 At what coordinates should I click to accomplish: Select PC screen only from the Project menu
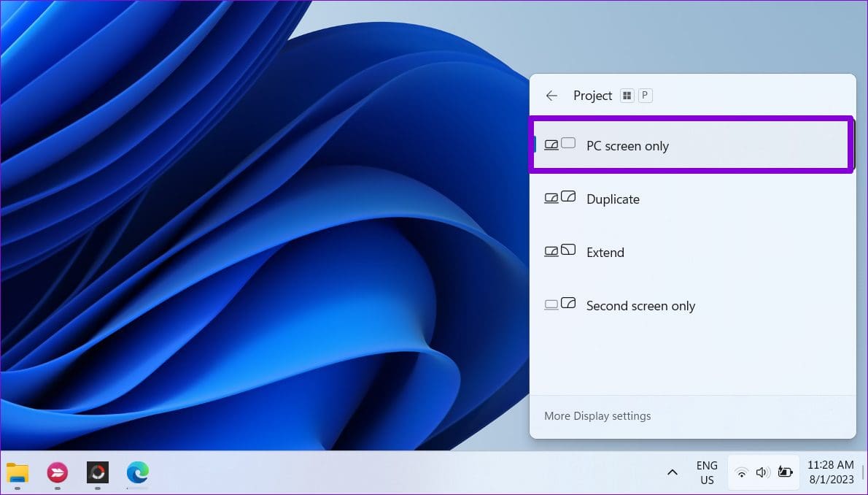click(x=627, y=146)
